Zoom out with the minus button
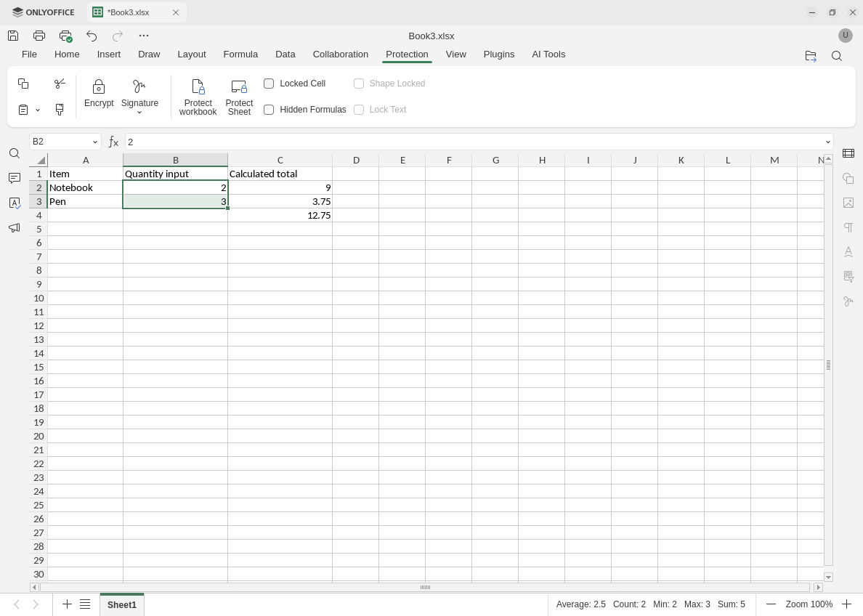863x616 pixels. pyautogui.click(x=771, y=604)
